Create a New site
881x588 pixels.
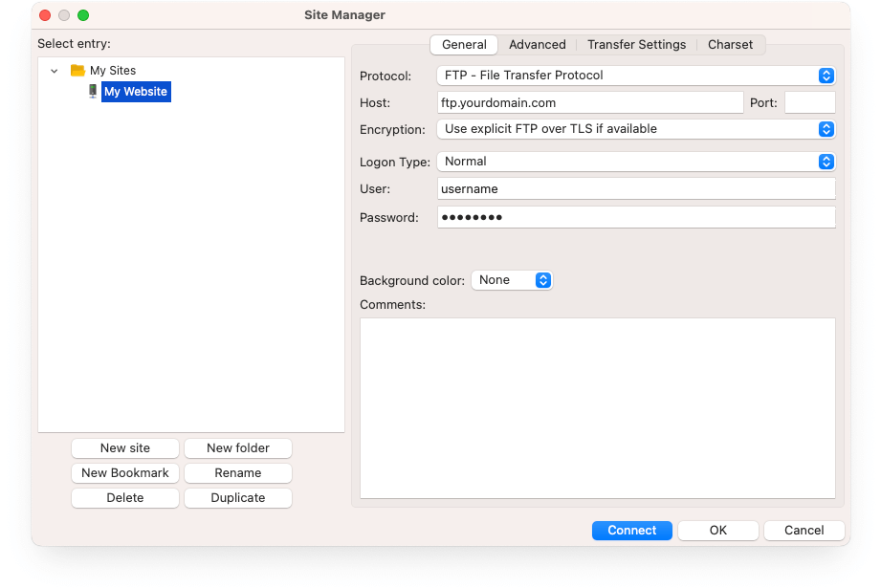[124, 447]
